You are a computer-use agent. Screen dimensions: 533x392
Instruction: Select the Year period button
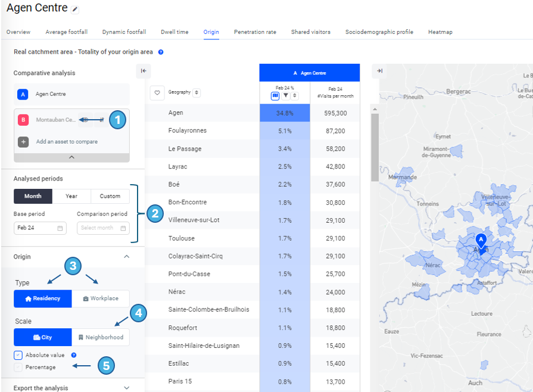(x=71, y=196)
